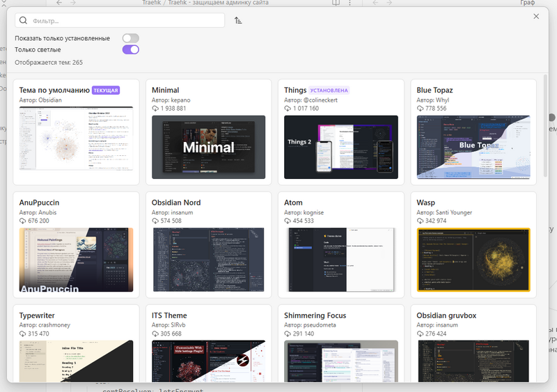Open the default theme preview thumbnail
Image resolution: width=557 pixels, height=392 pixels.
click(76, 139)
